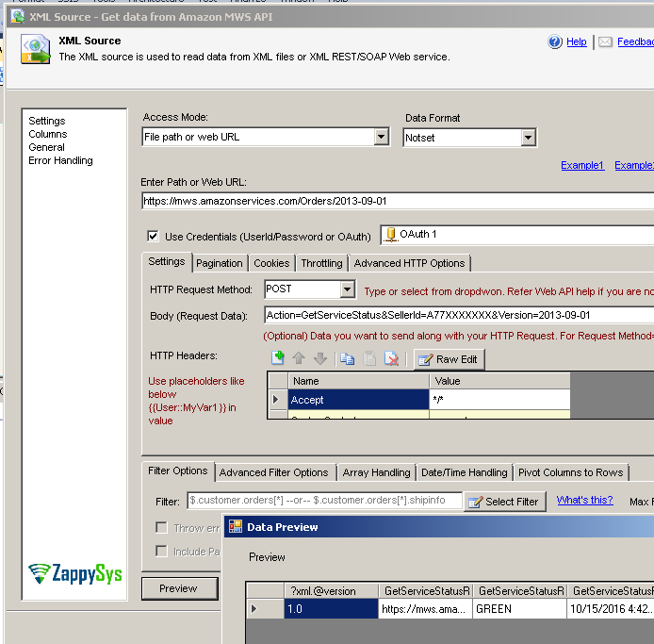Click the move header up arrow icon
This screenshot has width=654, height=644.
pyautogui.click(x=299, y=358)
